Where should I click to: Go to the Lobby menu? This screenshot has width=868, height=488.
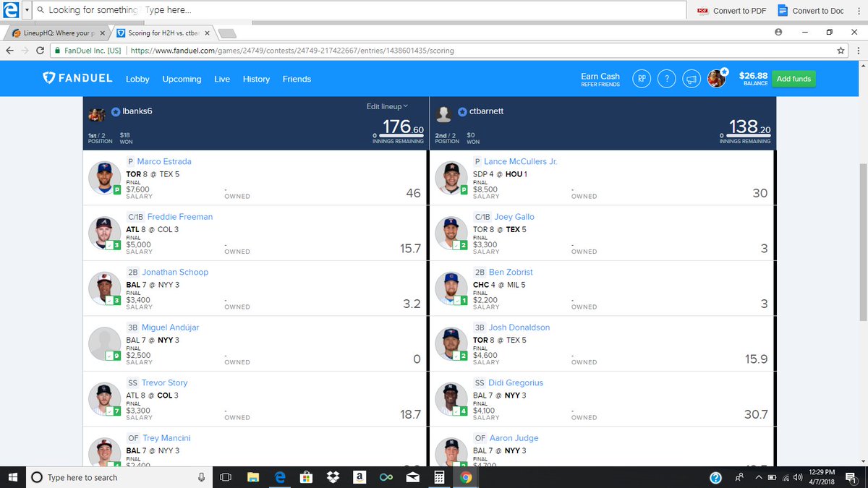tap(137, 79)
